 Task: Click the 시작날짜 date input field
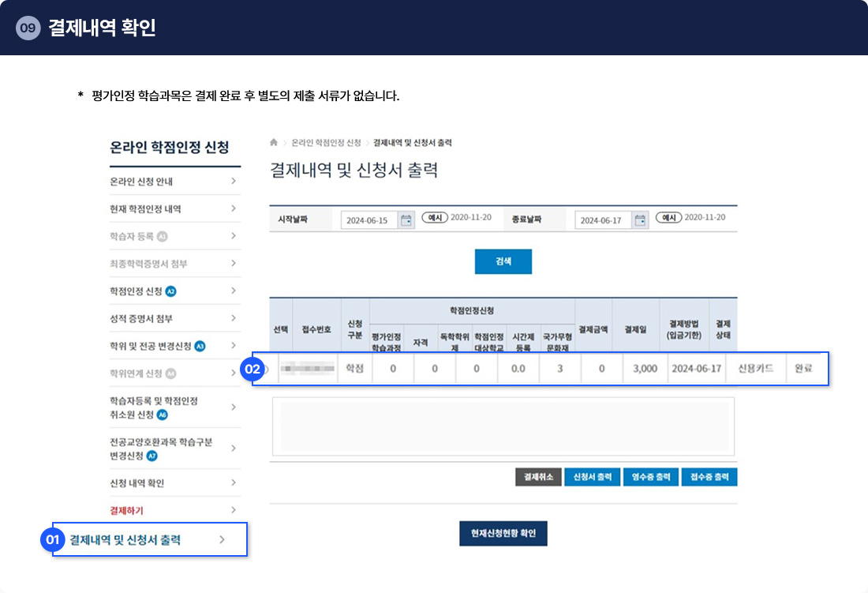coord(369,220)
